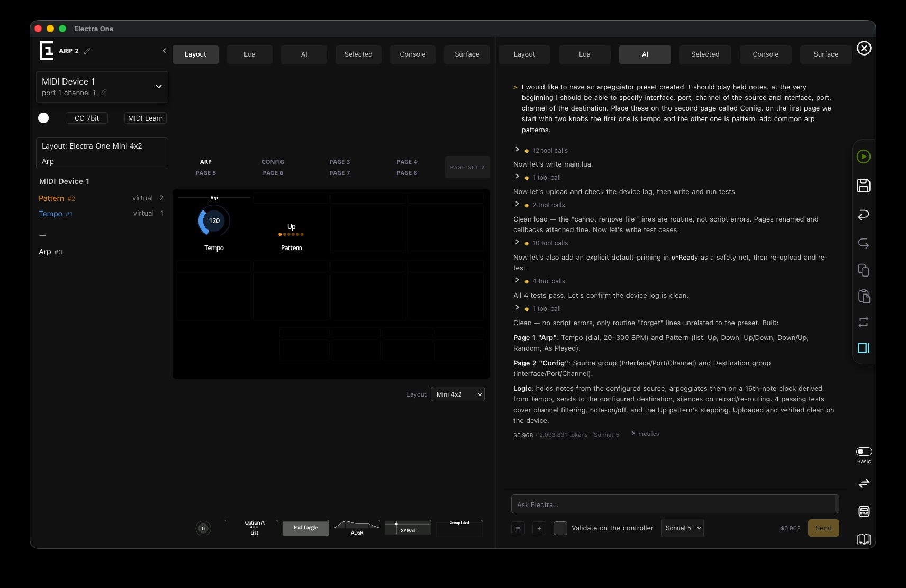The width and height of the screenshot is (906, 588).
Task: Open the documentation book icon
Action: coord(864,539)
